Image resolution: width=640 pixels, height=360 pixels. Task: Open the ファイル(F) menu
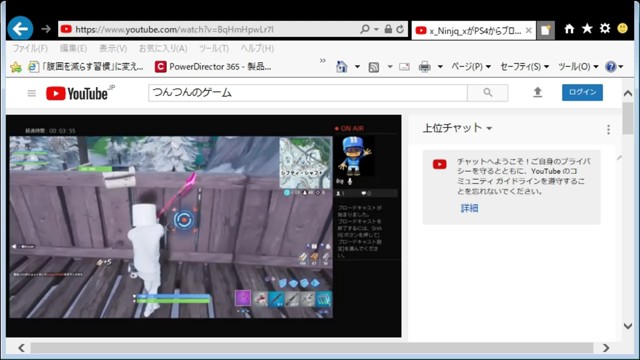30,48
